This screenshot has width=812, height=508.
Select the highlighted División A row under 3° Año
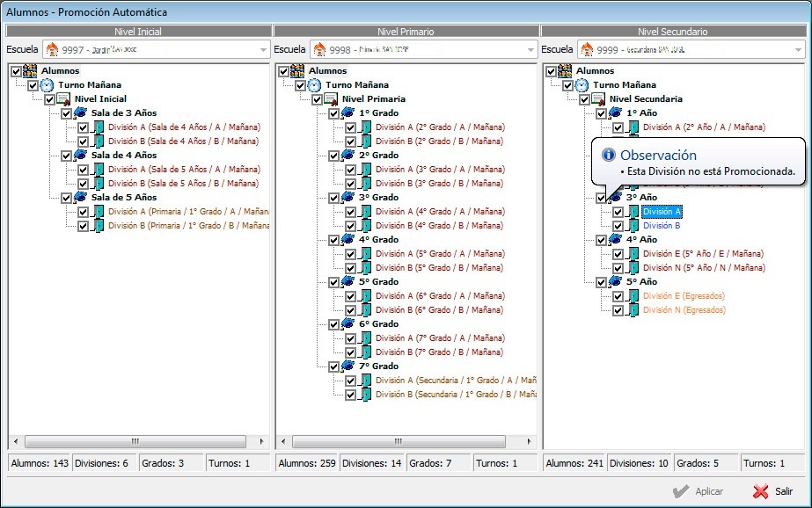[x=662, y=212]
